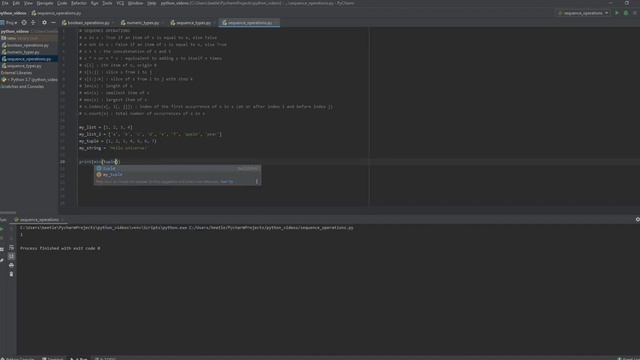Click the pin tab icon in Run panel

click(x=2, y=260)
